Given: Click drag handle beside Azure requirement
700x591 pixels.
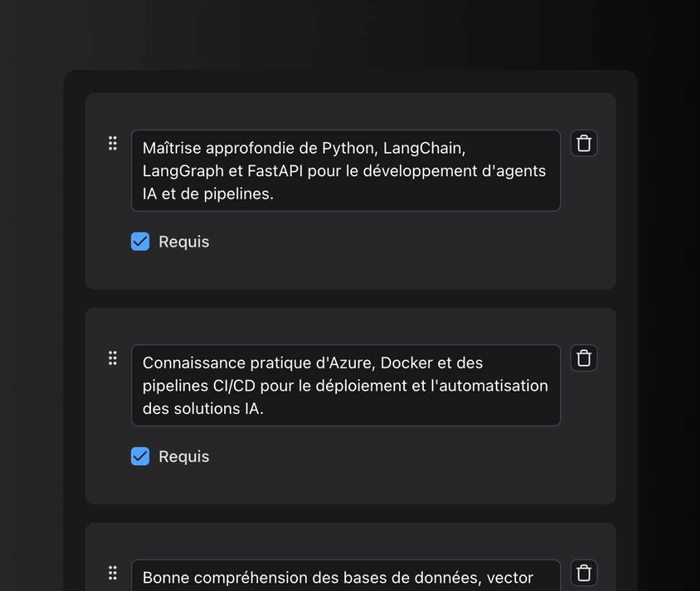Looking at the screenshot, I should [113, 358].
